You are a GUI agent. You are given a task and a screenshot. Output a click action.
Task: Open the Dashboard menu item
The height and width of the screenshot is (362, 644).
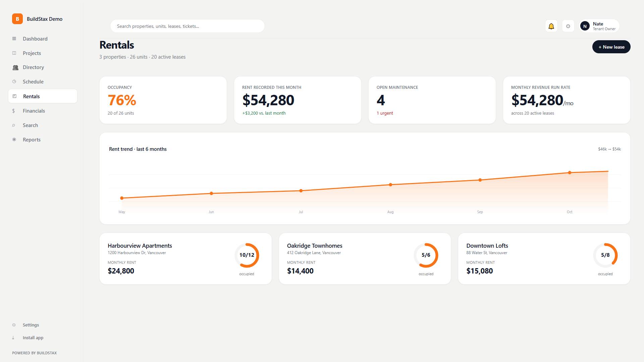pos(43,39)
